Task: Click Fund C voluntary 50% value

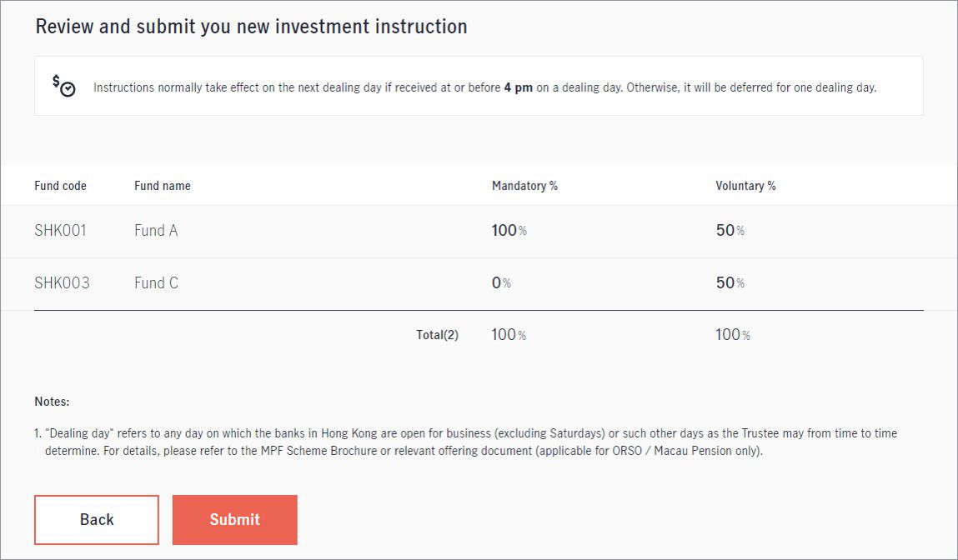Action: tap(730, 282)
